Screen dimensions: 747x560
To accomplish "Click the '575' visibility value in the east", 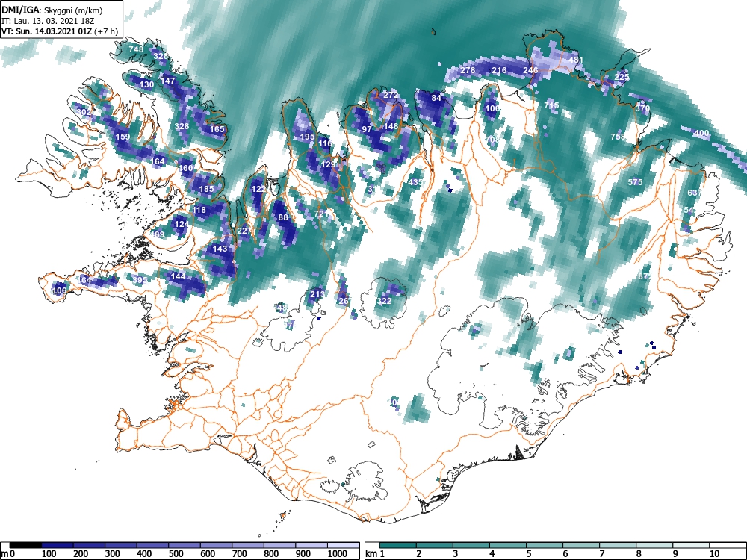I will click(636, 182).
